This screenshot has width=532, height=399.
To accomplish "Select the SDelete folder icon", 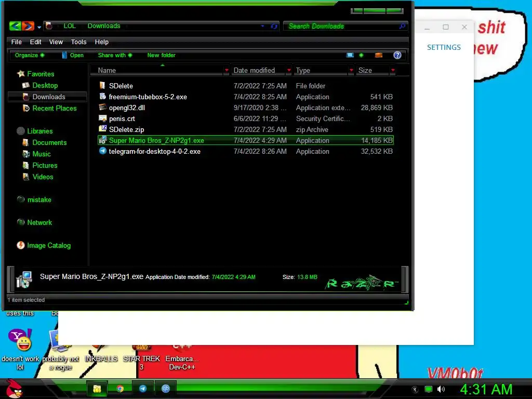I will tap(102, 86).
